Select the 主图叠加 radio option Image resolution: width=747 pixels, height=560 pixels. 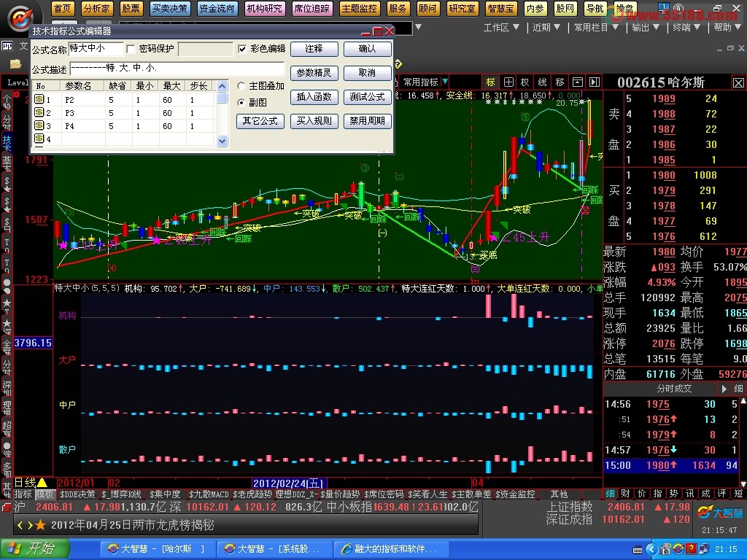[x=241, y=86]
